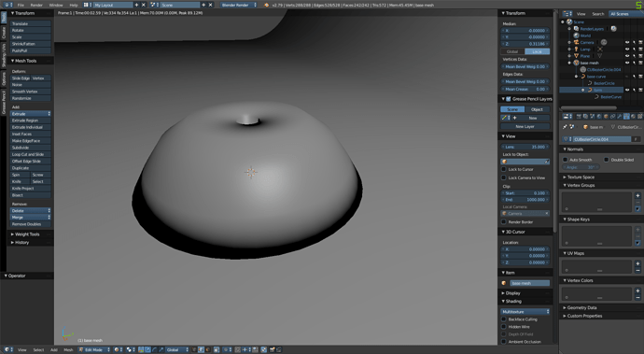Open the Global orientation dropdown
This screenshot has width=644, height=354.
(x=177, y=349)
